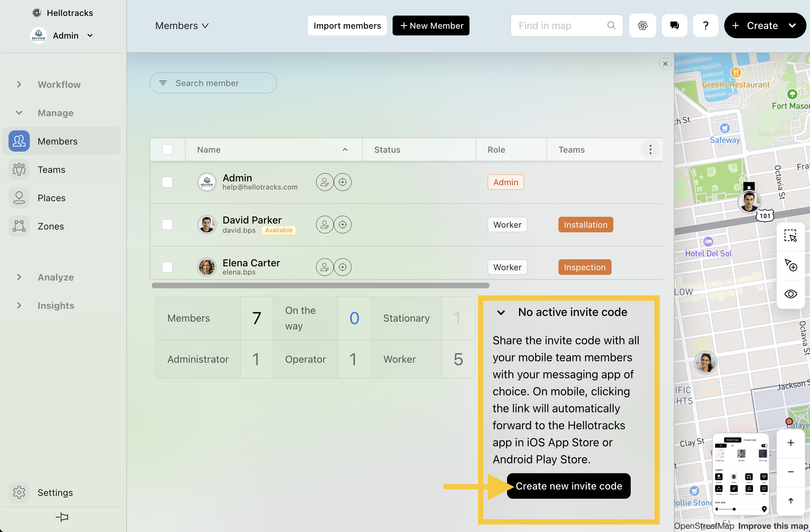Click Import members button

[x=347, y=26]
